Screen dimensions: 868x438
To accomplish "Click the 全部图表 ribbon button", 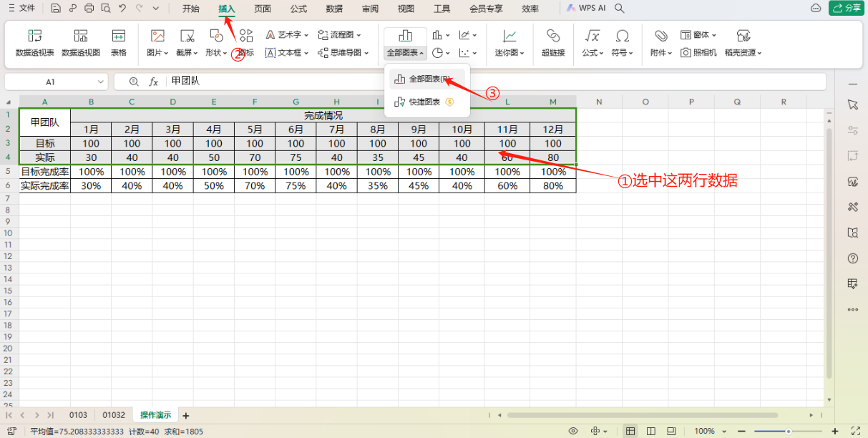I will click(x=406, y=43).
